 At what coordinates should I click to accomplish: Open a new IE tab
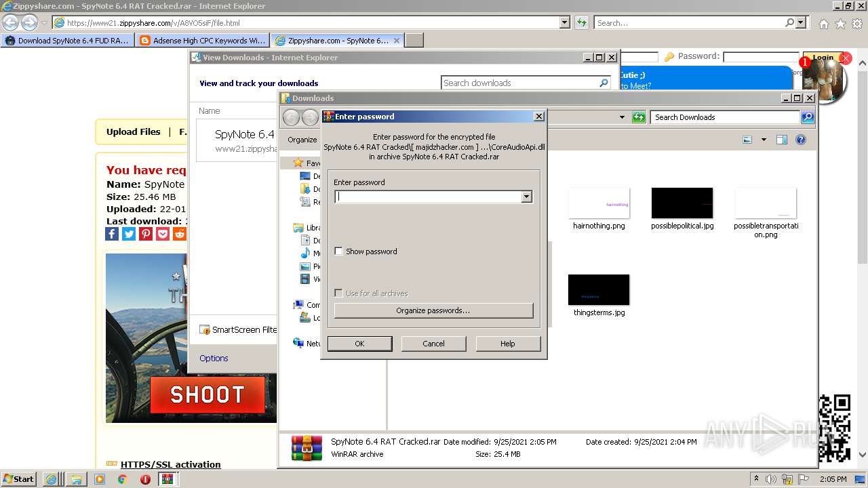click(x=414, y=41)
